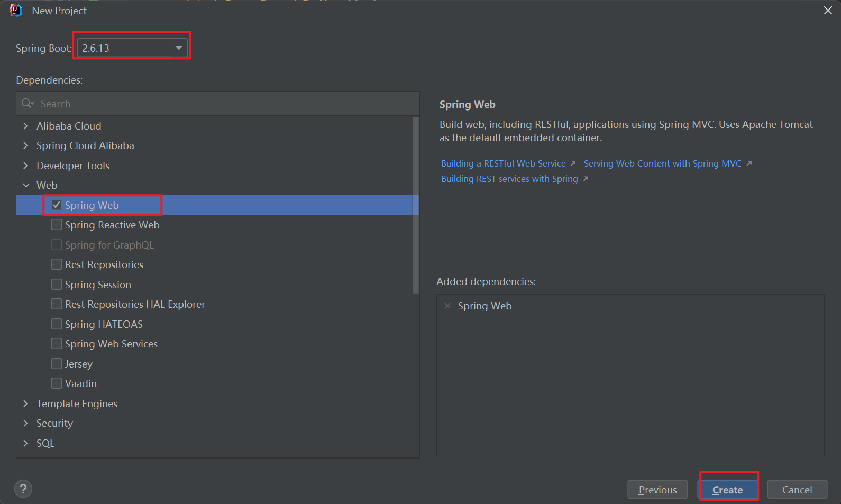Collapse the Web category
The height and width of the screenshot is (504, 841).
coord(26,185)
